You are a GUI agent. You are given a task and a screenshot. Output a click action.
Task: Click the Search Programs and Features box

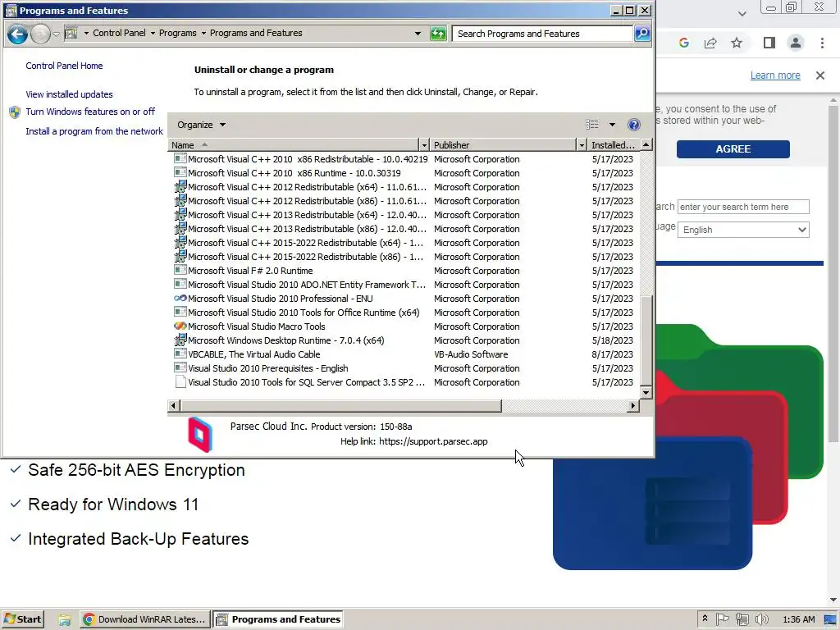click(x=542, y=34)
